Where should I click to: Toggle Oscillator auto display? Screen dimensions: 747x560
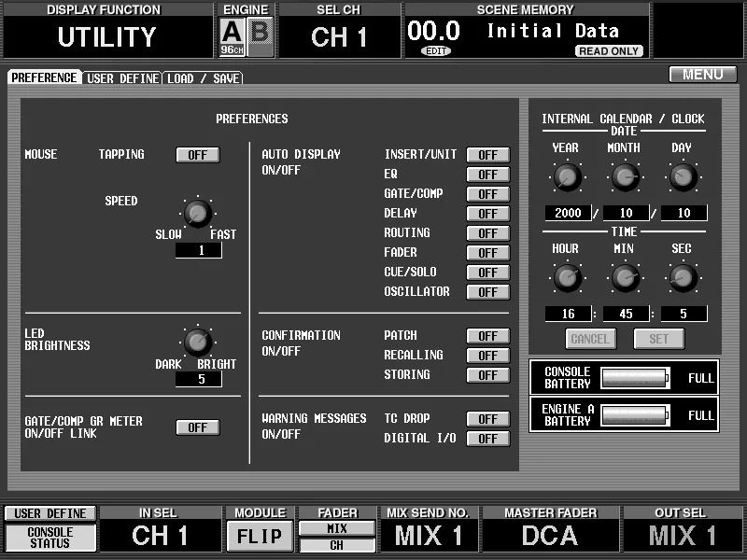(487, 291)
